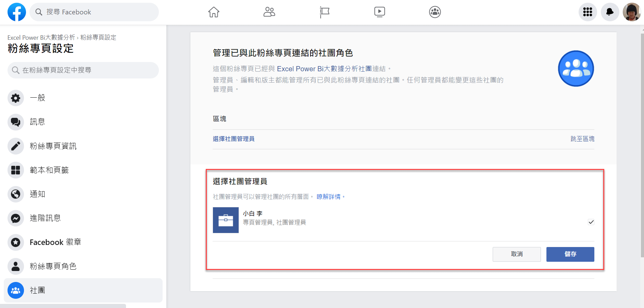Open the Facebook 徽章 menu item
Screen dimensions: 644x308
pos(83,243)
